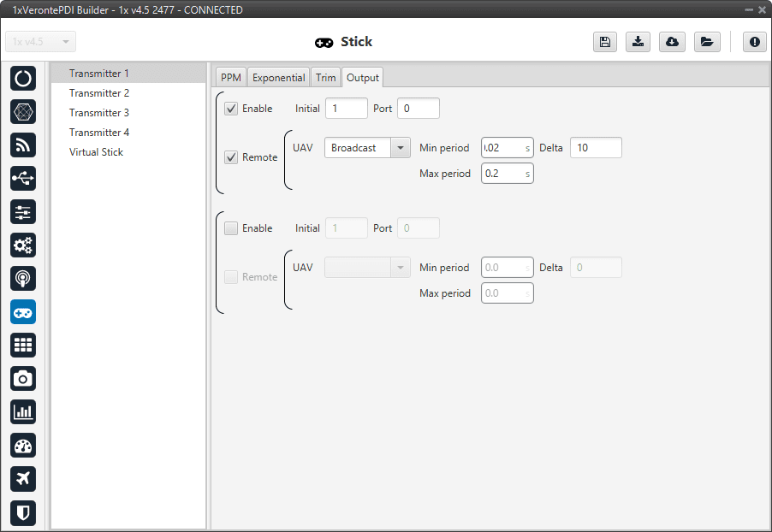
Task: Open the bar chart sidebar icon
Action: (x=23, y=412)
